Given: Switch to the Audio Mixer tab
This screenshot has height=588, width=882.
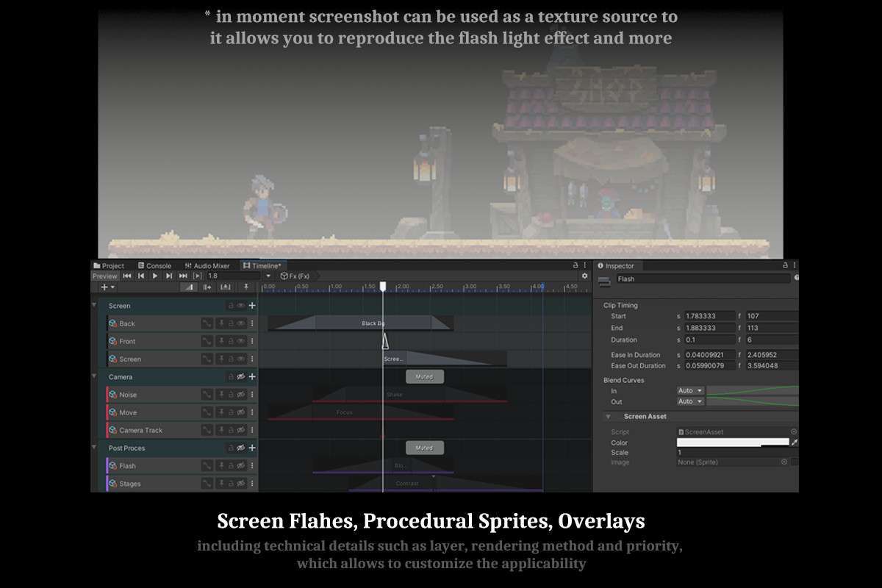Looking at the screenshot, I should (207, 265).
